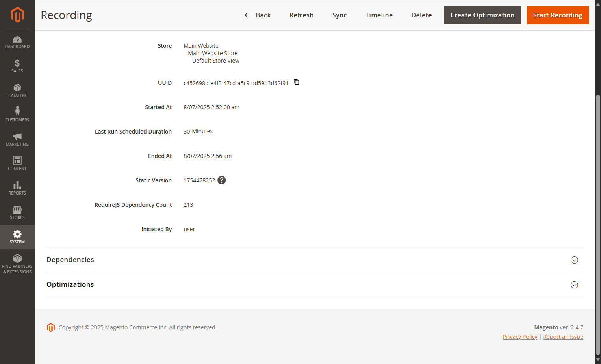This screenshot has width=601, height=364.
Task: Expand the Optimizations section chevron
Action: tap(575, 285)
